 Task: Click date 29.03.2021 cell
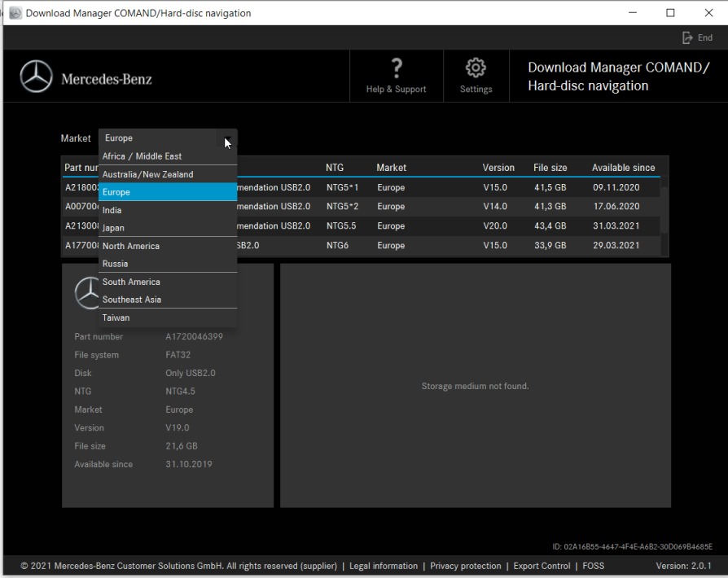tap(616, 245)
